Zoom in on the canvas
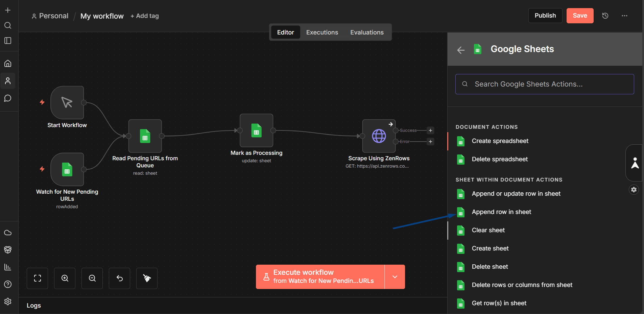644x314 pixels. pyautogui.click(x=65, y=278)
